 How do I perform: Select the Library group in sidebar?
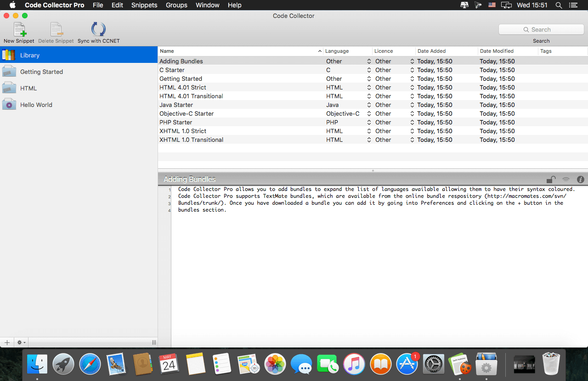(x=79, y=55)
